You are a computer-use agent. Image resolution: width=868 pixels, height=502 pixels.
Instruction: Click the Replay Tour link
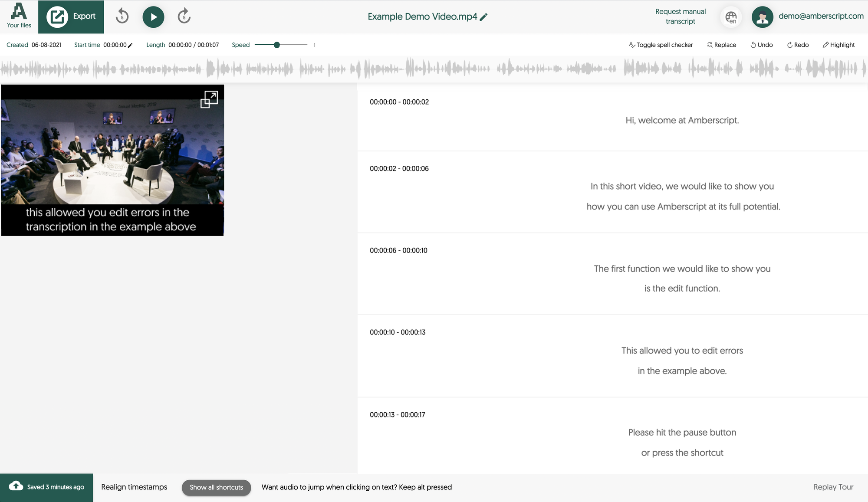pos(832,486)
